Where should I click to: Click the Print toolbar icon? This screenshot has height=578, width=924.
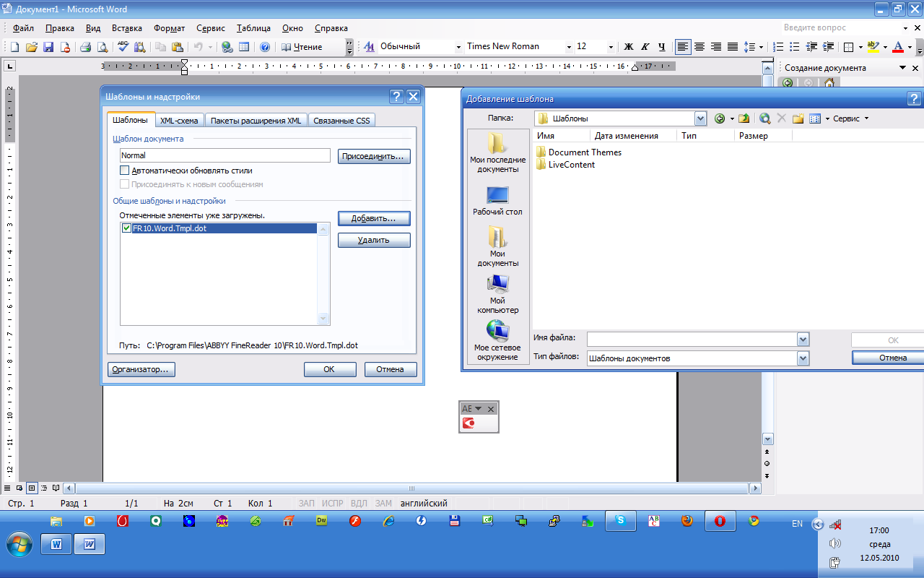pos(85,47)
